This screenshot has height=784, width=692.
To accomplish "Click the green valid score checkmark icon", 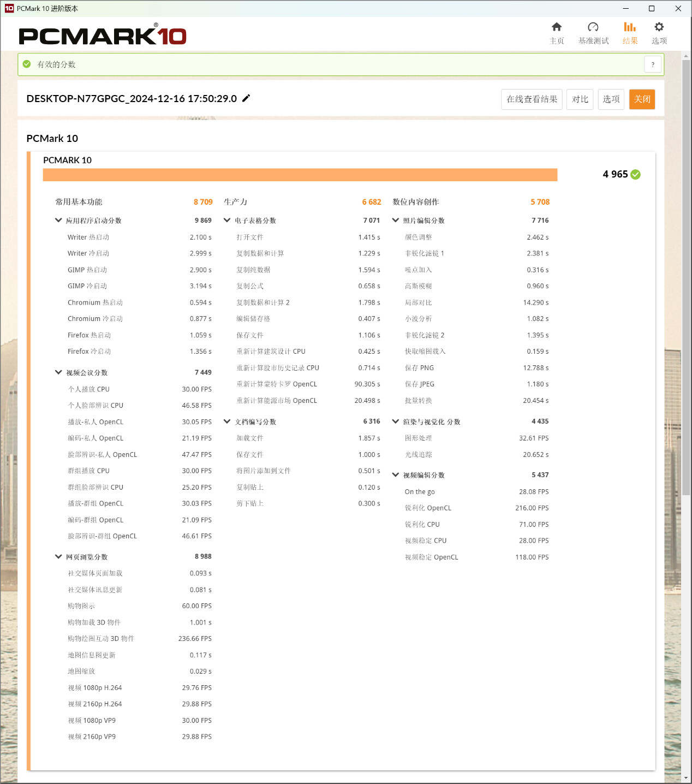I will point(27,64).
